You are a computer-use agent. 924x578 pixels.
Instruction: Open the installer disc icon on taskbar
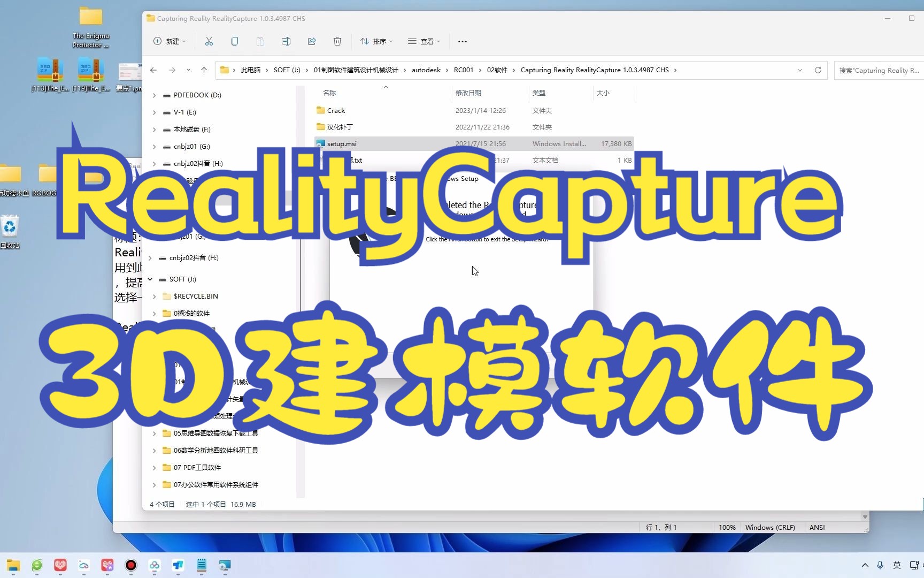click(225, 565)
